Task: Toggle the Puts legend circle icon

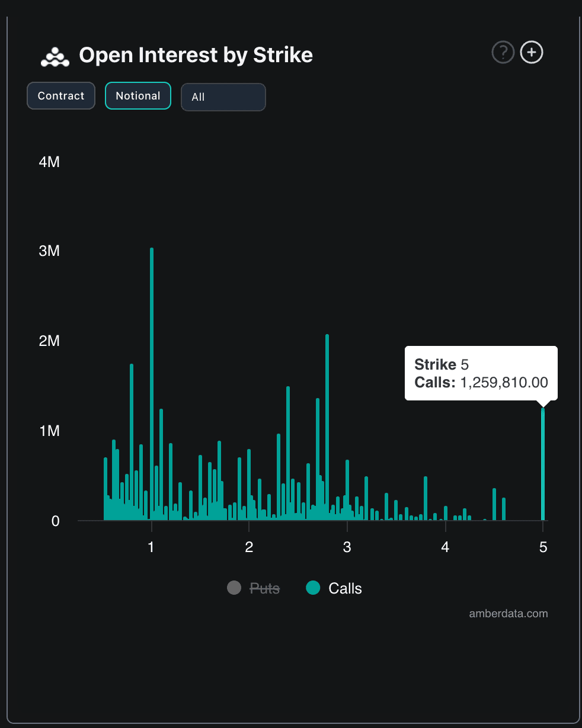Action: (x=234, y=588)
